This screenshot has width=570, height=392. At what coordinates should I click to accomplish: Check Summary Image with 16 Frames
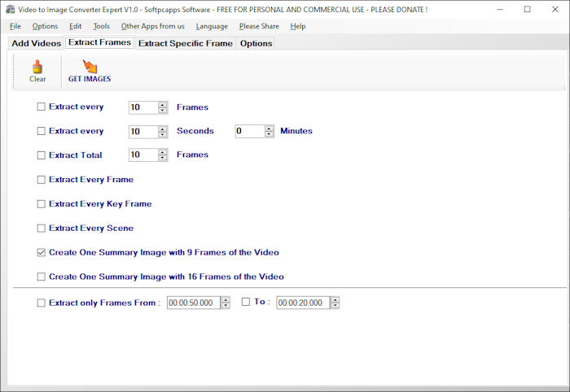(x=42, y=277)
